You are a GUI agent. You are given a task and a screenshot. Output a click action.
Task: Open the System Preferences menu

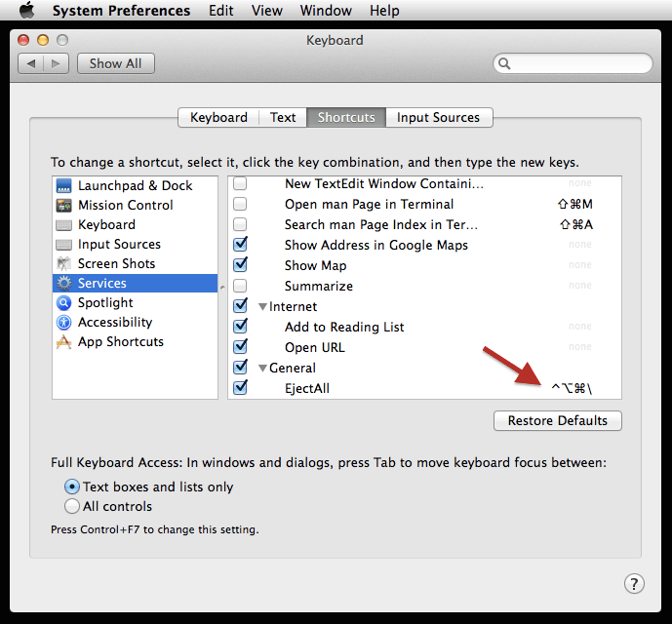click(121, 11)
